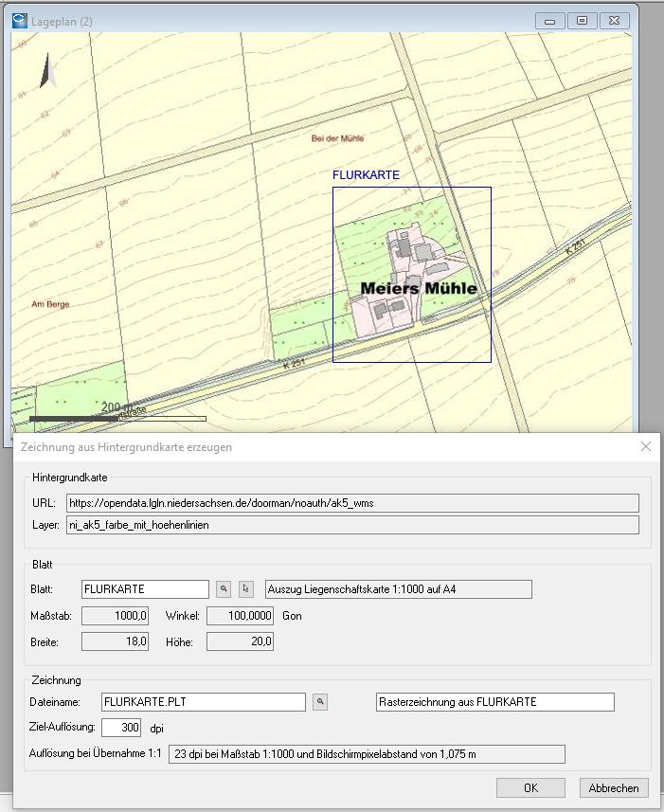664x812 pixels.
Task: Click the sheet description Auszug Liegenschaftskarte field
Action: tap(399, 588)
